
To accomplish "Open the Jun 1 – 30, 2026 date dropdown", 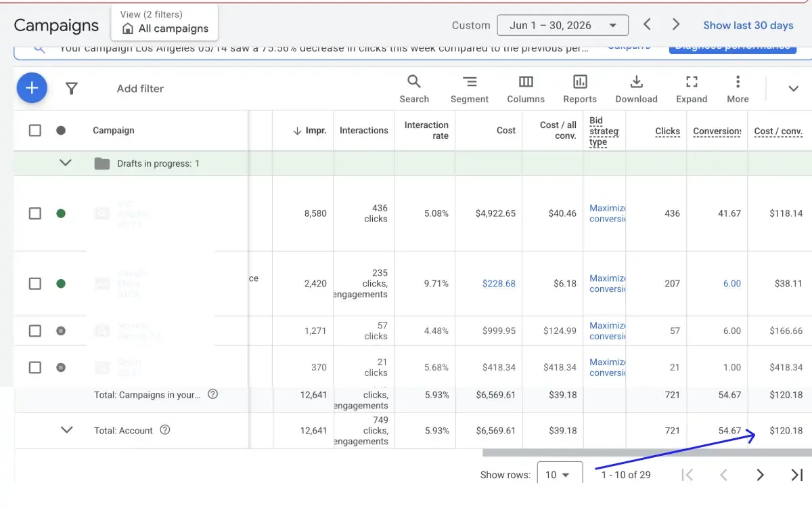I will tap(563, 25).
